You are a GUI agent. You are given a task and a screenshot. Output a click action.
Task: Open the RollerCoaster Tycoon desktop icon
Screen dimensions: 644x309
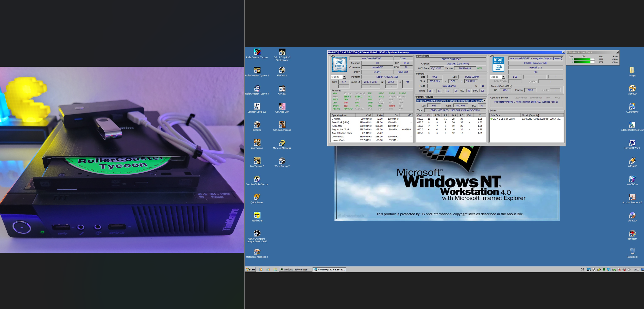click(x=257, y=54)
